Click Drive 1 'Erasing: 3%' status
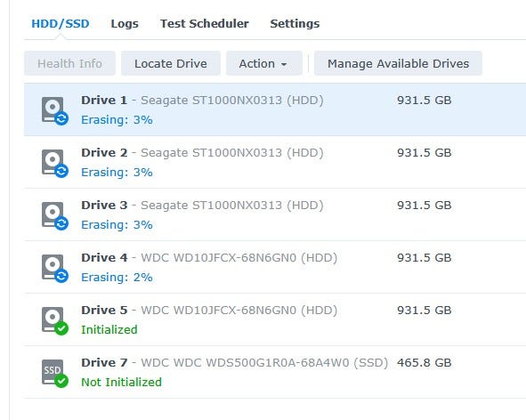The width and height of the screenshot is (526, 420). click(117, 120)
